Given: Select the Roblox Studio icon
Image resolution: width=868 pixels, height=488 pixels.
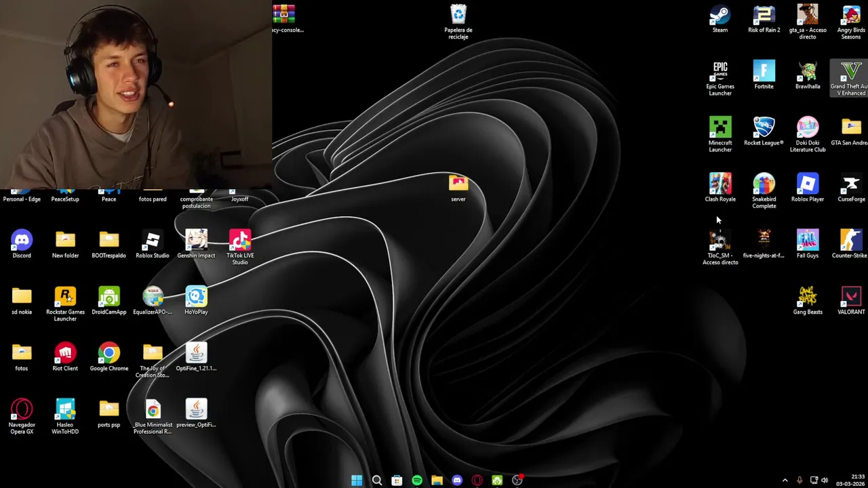Looking at the screenshot, I should [x=152, y=244].
